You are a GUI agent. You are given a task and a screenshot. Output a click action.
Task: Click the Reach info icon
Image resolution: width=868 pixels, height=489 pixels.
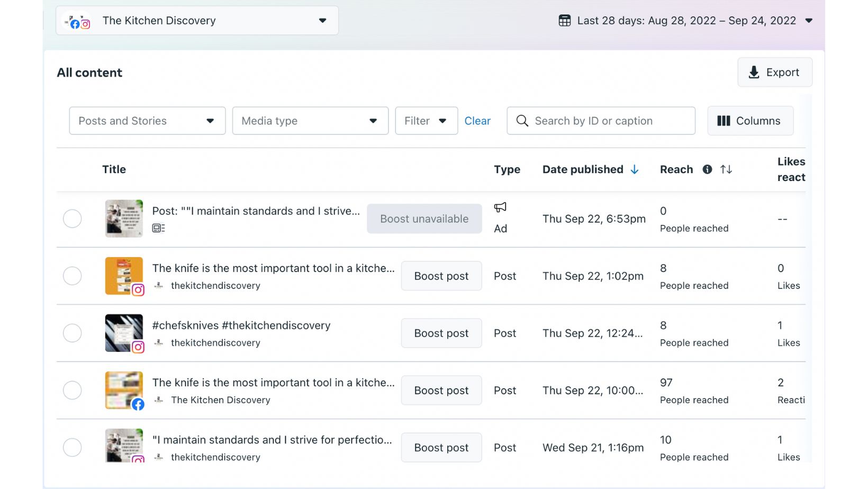point(707,169)
